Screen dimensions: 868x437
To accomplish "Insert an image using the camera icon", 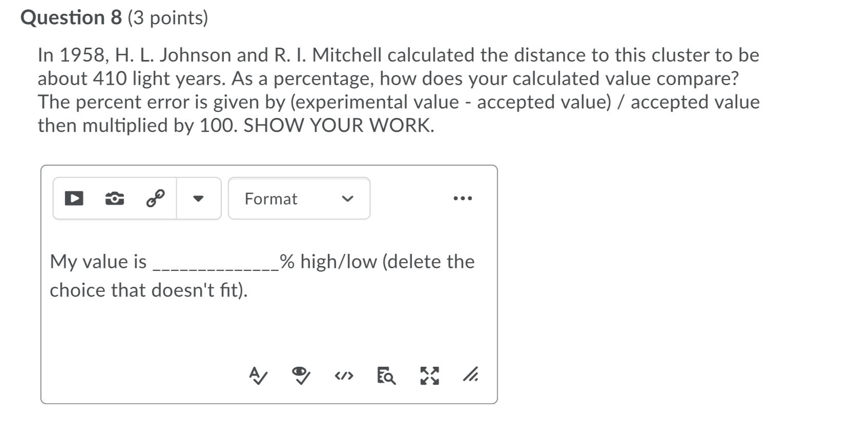I will pos(114,198).
